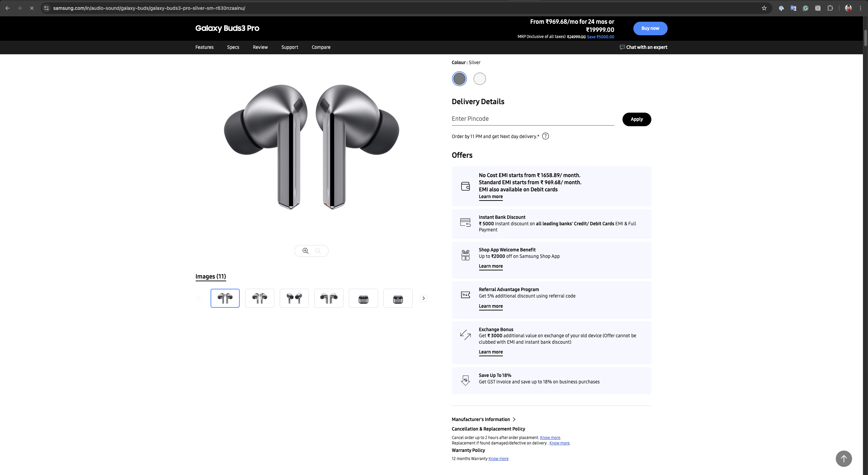Click the zoom-in magnifier below product image

click(x=305, y=251)
